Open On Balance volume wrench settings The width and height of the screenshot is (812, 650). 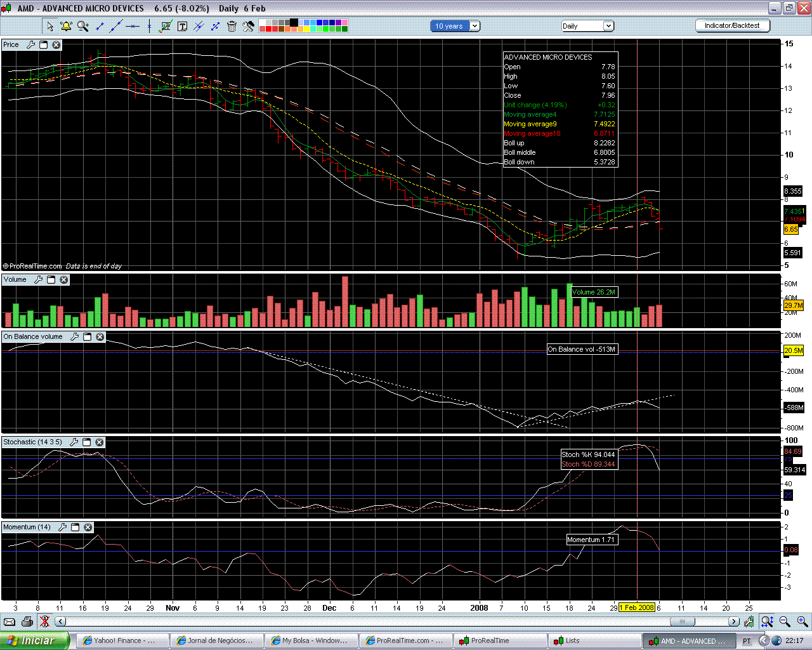pyautogui.click(x=74, y=336)
